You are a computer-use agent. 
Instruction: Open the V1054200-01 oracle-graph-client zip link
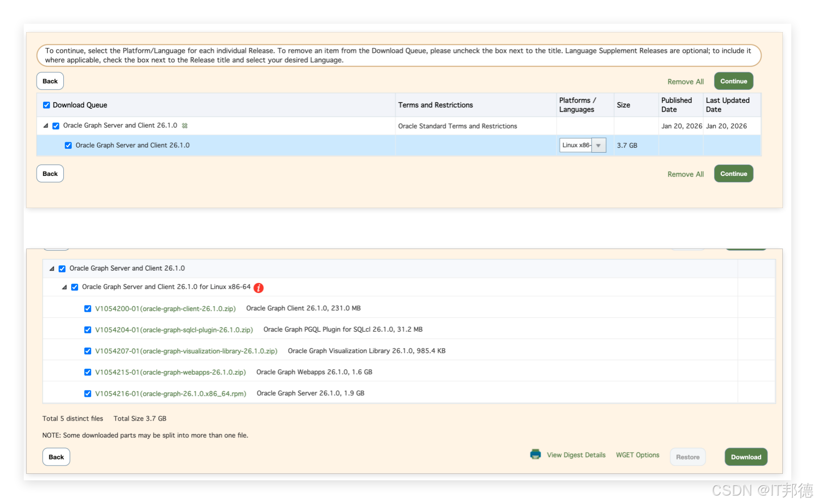click(166, 308)
